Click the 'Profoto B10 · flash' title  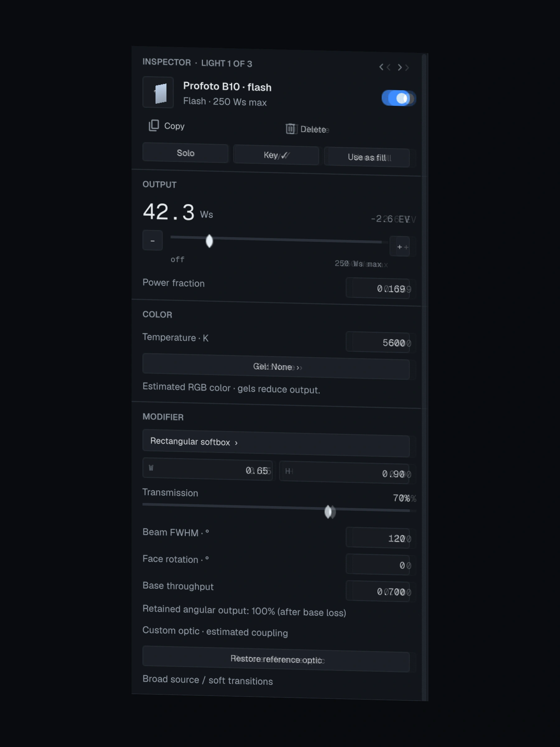click(x=227, y=87)
